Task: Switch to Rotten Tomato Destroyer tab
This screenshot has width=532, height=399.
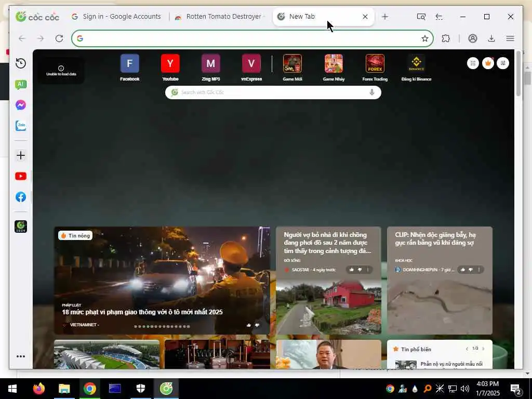Action: [220, 17]
